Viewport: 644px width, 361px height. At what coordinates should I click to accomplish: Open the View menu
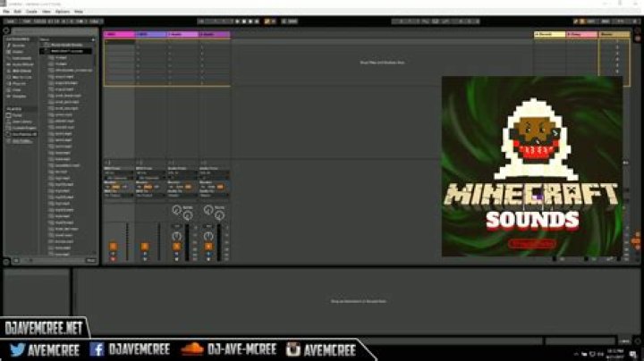47,12
